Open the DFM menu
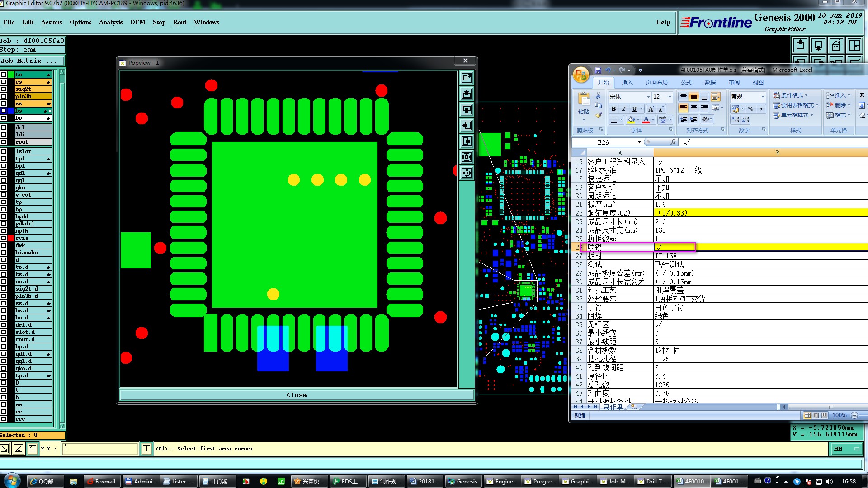 [137, 22]
